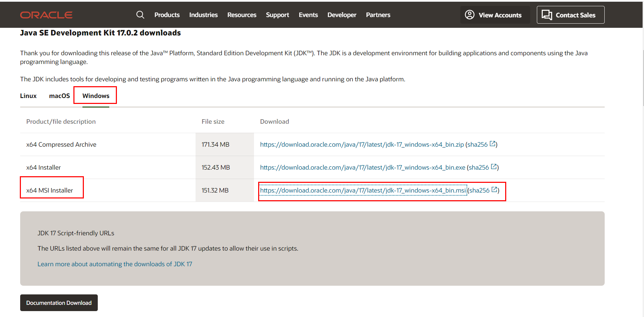Open the Partners menu
Screen dimensions: 644x317
[378, 15]
